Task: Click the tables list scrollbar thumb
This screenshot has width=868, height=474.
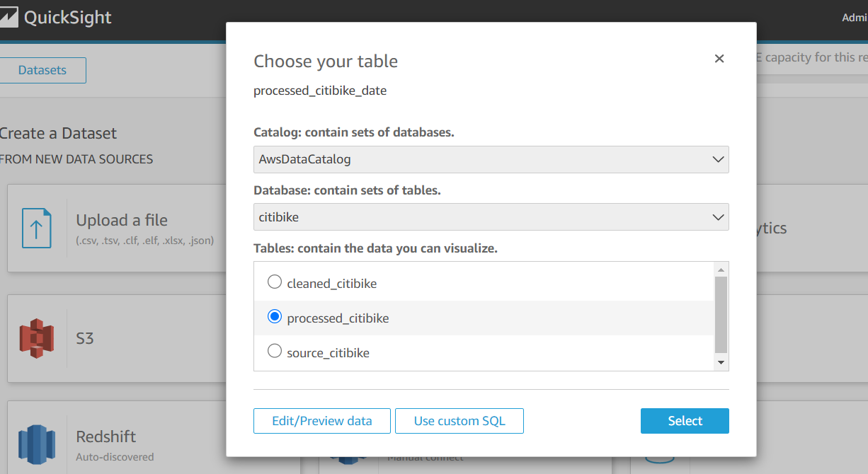Action: 721,315
